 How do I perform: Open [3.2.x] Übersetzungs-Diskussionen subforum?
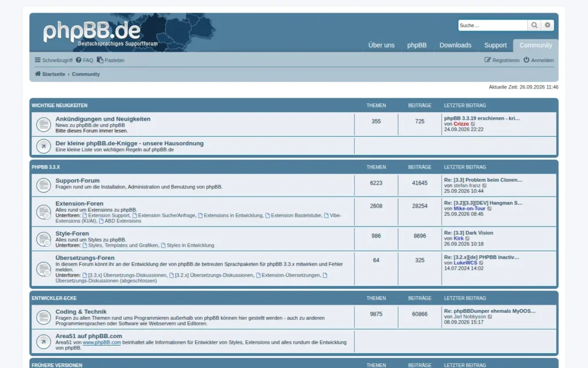[x=211, y=275]
